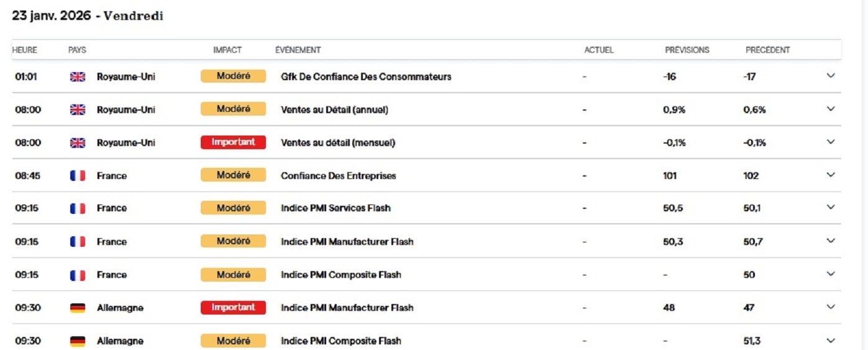868x350 pixels.
Task: Expand the France PMI Manufacturer Flash row chevron
Action: click(831, 241)
